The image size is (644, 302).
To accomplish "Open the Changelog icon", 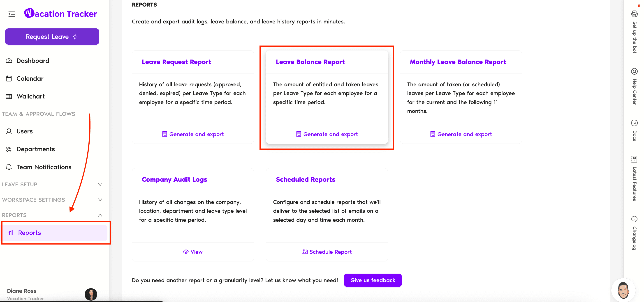I will tap(634, 219).
